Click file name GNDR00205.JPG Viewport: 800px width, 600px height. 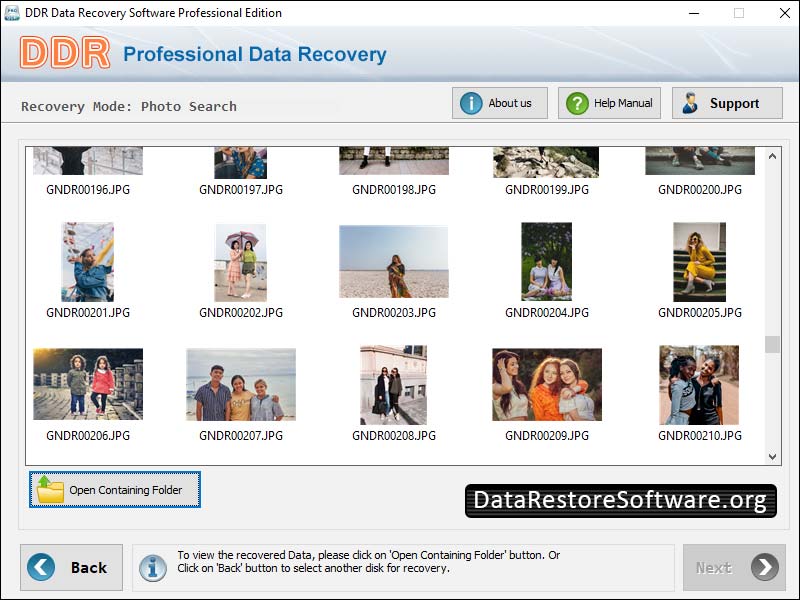pos(700,313)
